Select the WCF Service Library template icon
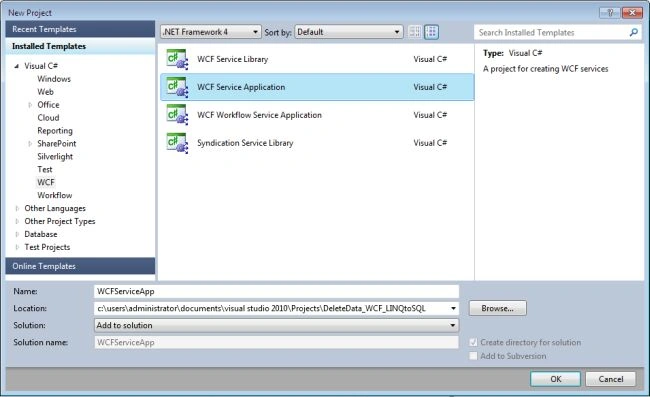This screenshot has height=397, width=650. [x=177, y=59]
